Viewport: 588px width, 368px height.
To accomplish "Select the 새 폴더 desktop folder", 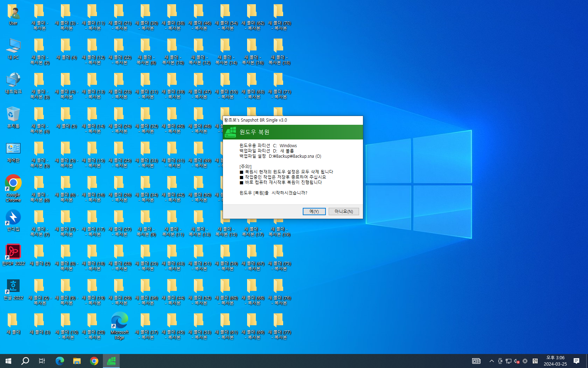I will pyautogui.click(x=13, y=324).
